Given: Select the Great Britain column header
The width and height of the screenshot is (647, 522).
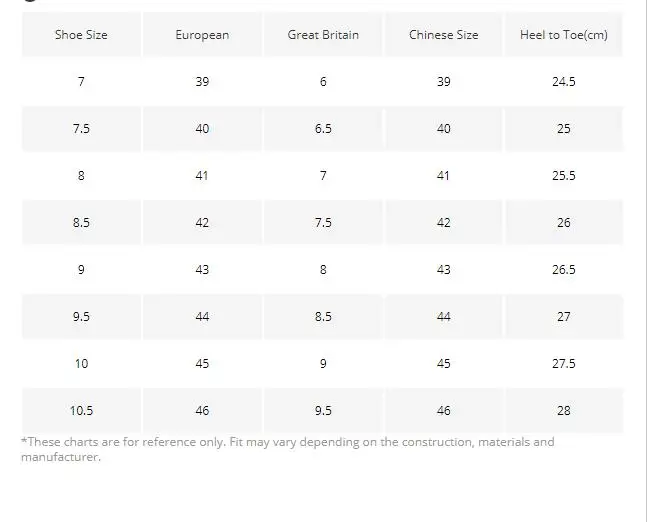Looking at the screenshot, I should coord(323,35).
